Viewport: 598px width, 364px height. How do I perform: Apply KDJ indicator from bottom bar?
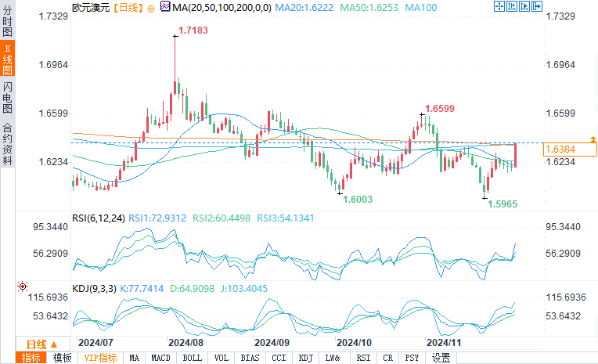coord(305,358)
